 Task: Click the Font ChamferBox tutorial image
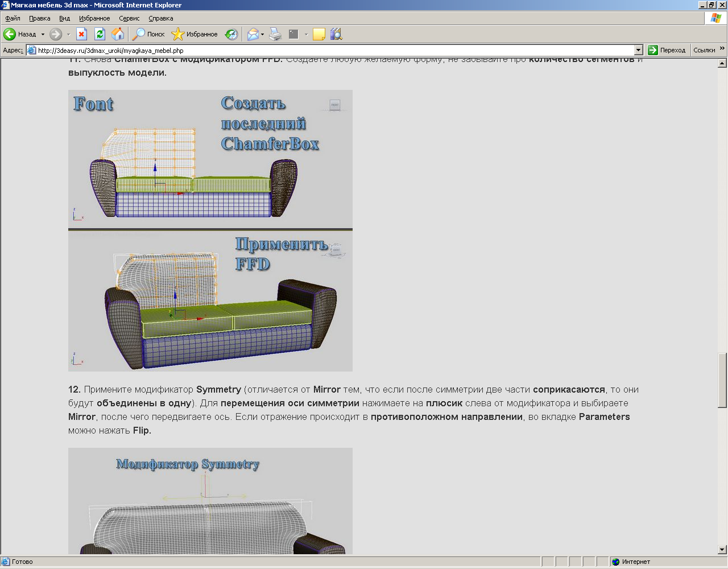pyautogui.click(x=210, y=159)
